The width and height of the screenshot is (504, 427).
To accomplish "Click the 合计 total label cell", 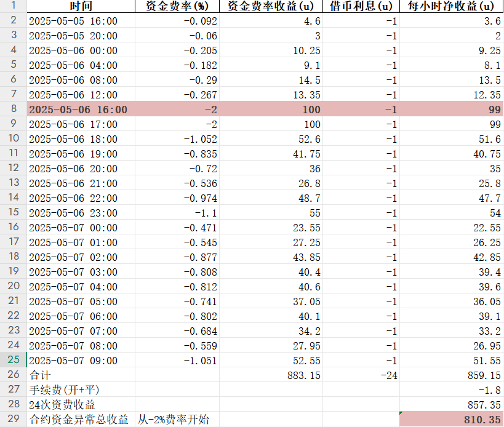I will pyautogui.click(x=81, y=375).
